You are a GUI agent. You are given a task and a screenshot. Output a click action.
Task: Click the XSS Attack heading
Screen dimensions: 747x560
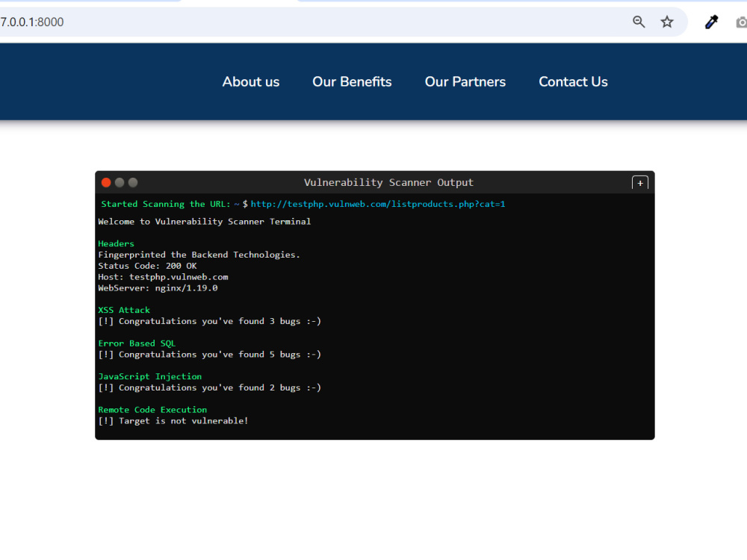tap(124, 310)
